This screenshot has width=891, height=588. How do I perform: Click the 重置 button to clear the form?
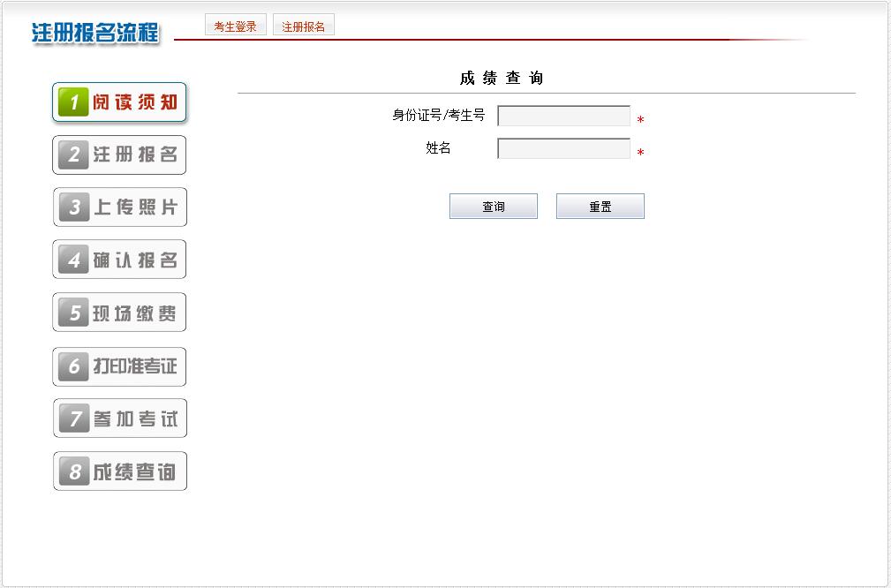click(600, 207)
